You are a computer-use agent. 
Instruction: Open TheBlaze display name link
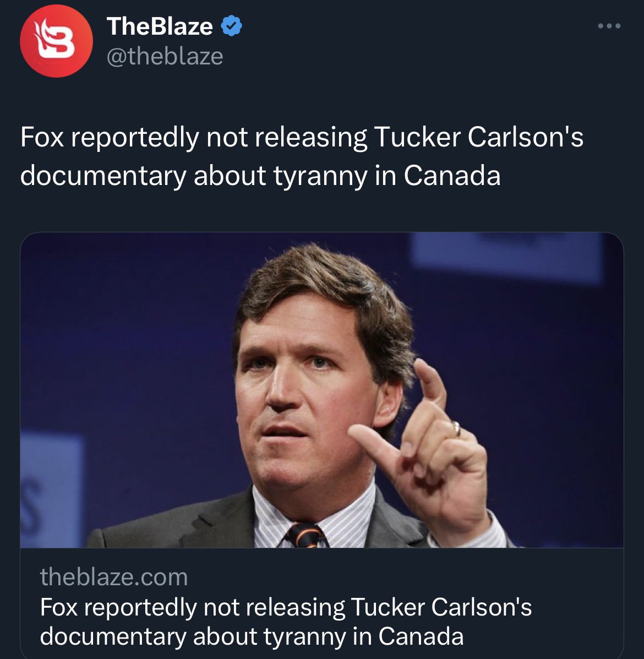pyautogui.click(x=160, y=26)
